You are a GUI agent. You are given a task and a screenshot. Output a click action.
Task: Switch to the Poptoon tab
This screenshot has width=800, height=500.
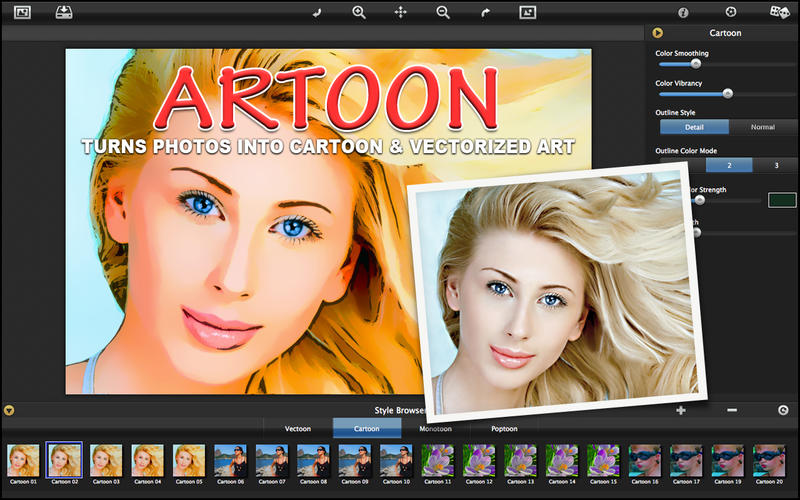504,429
